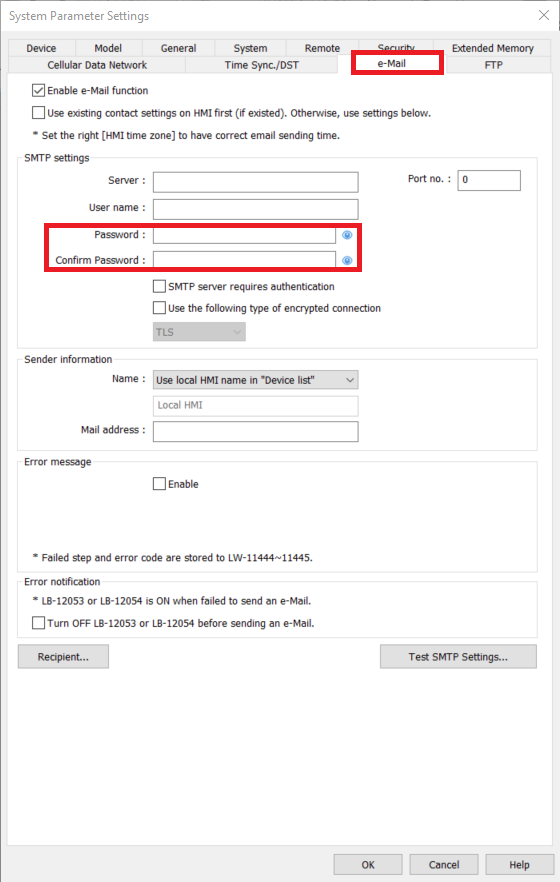The height and width of the screenshot is (882, 560).
Task: Enable SMTP server requires authentication
Action: [x=159, y=286]
